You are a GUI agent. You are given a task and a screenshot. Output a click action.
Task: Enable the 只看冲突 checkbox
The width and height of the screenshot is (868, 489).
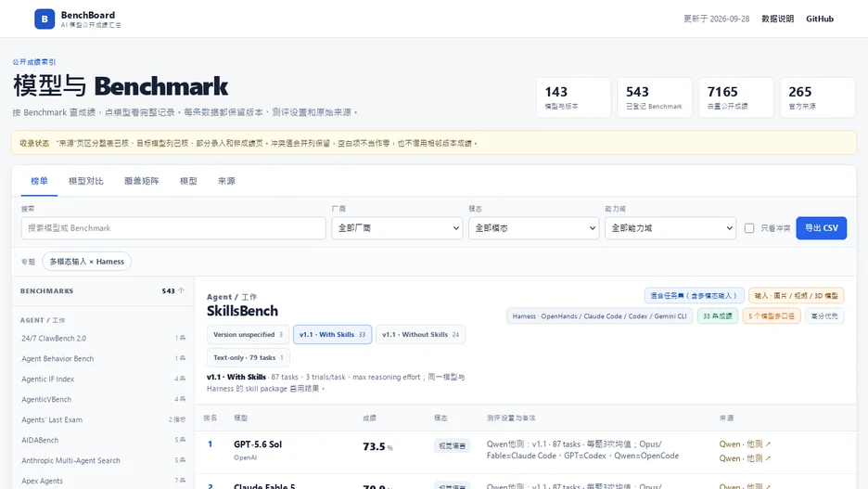(749, 228)
